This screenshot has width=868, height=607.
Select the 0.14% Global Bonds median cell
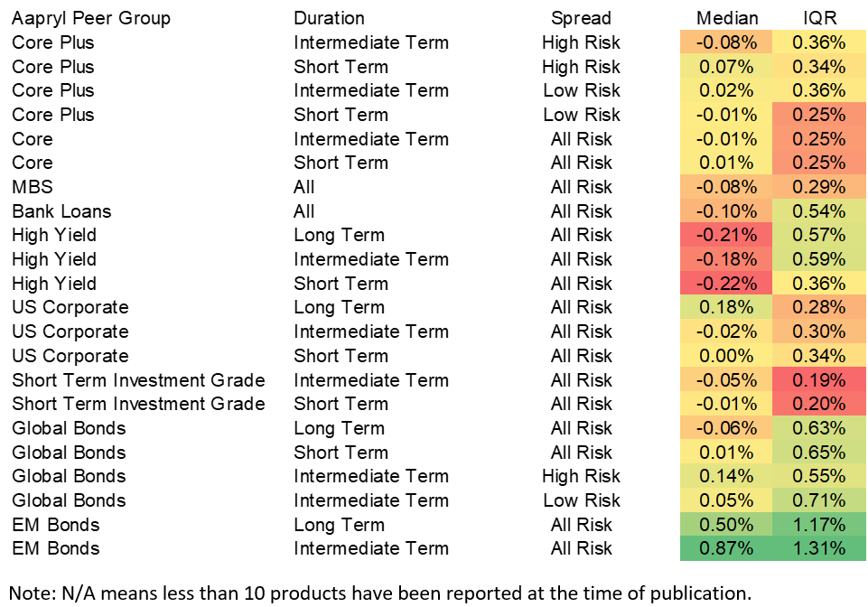727,476
